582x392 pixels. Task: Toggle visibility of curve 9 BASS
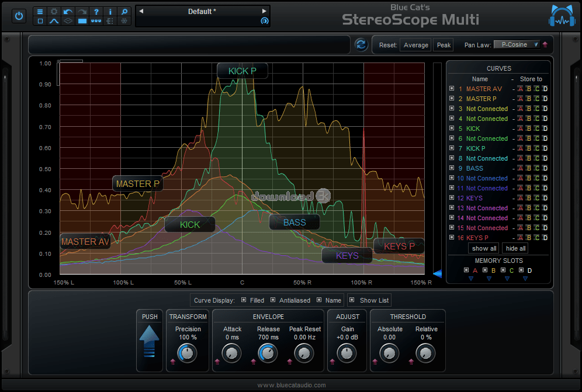click(452, 168)
